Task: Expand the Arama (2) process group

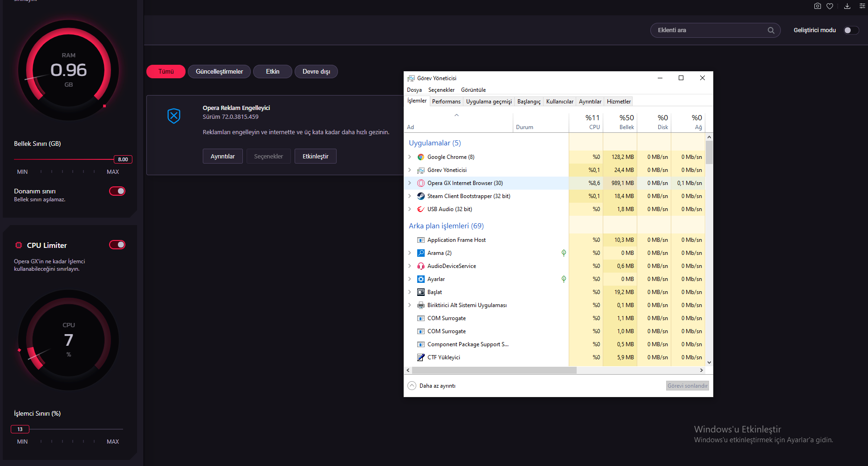Action: click(x=410, y=253)
